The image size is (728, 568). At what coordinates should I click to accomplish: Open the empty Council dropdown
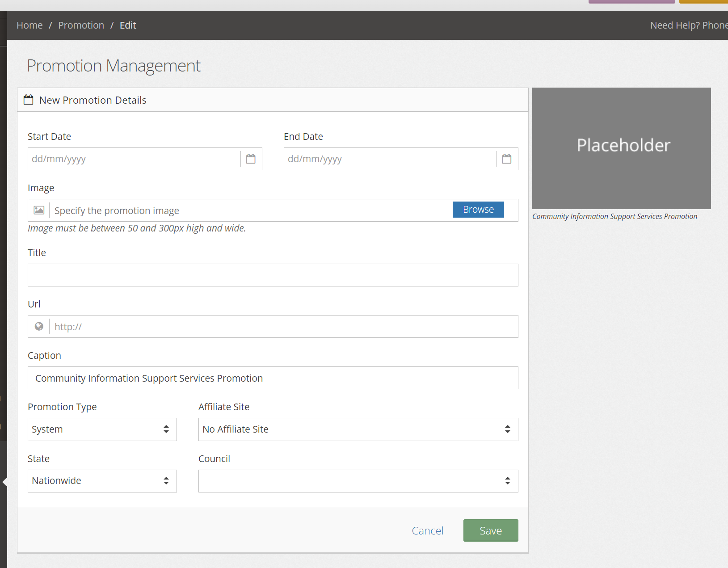pos(358,481)
